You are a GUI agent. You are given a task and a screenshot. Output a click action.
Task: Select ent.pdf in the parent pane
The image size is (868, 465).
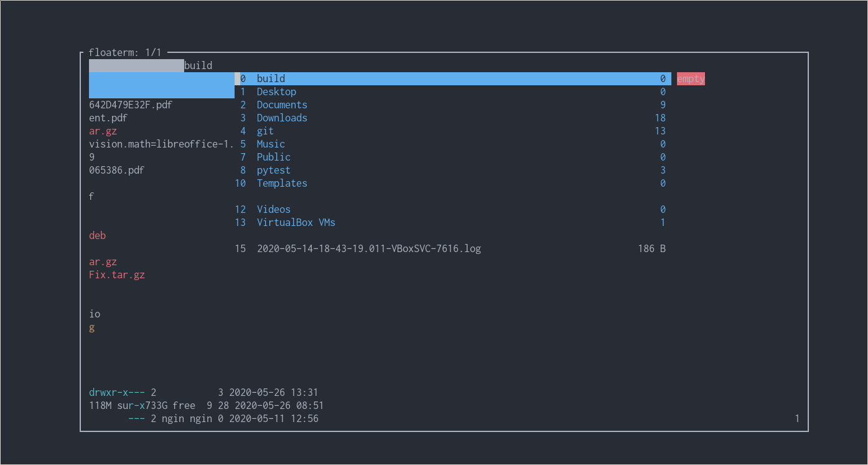point(108,118)
